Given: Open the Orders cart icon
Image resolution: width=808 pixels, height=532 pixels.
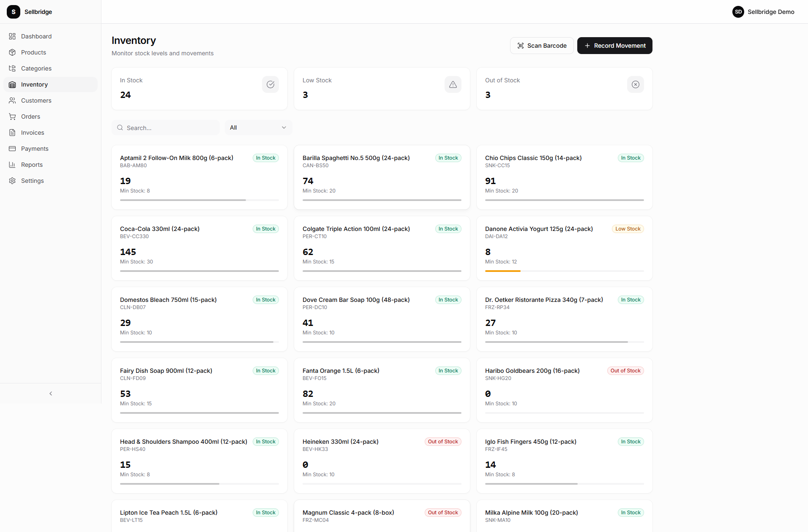Looking at the screenshot, I should (x=12, y=117).
